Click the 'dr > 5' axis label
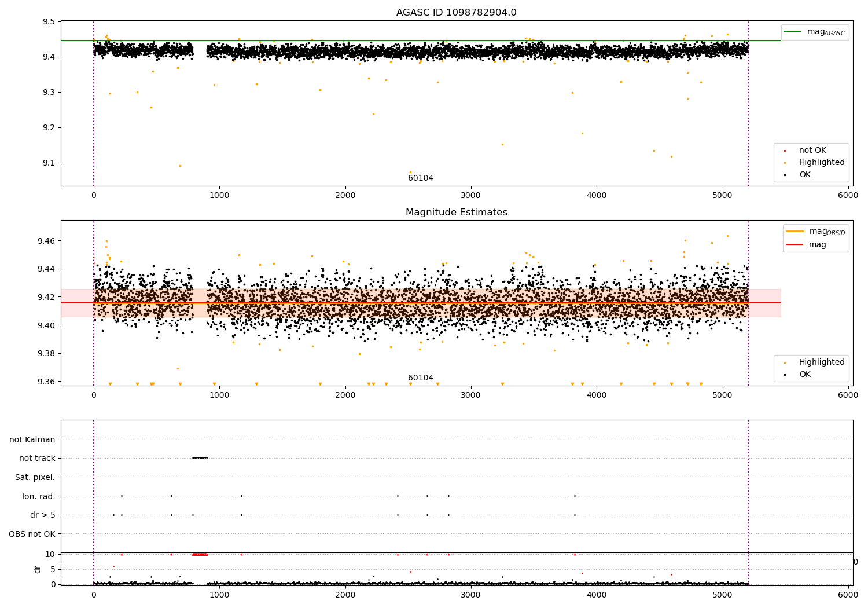868x608 pixels. [x=43, y=515]
